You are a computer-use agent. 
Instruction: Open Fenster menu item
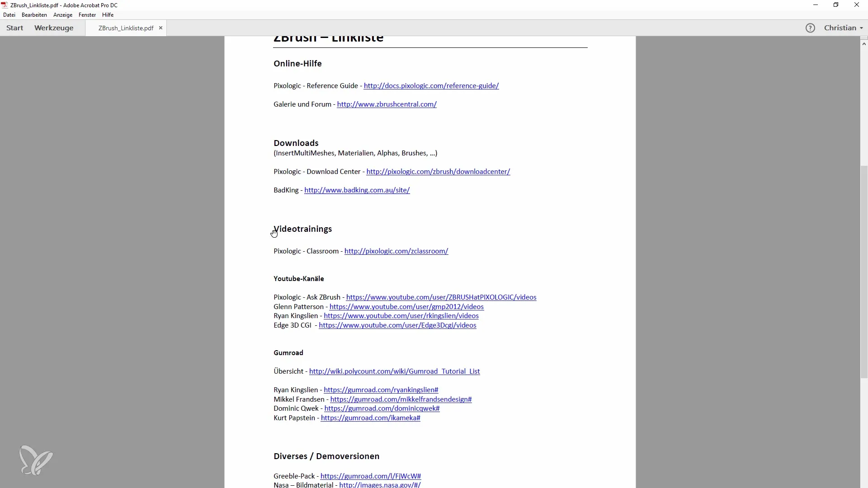86,14
